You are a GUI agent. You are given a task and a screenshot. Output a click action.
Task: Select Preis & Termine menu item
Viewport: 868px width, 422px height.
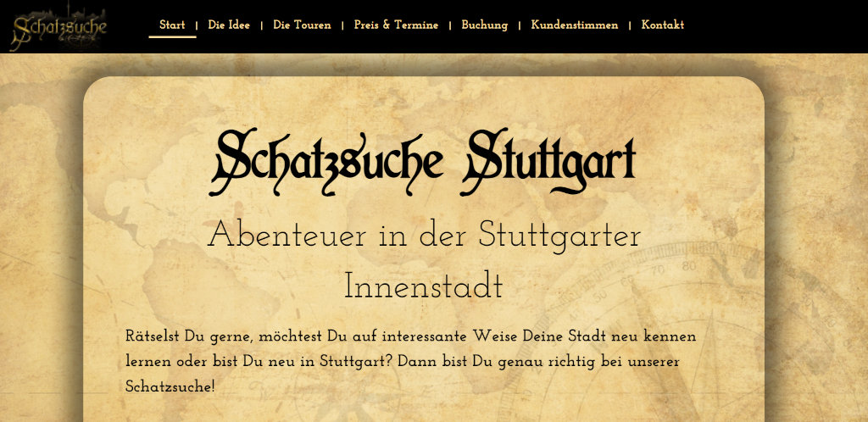(x=396, y=25)
